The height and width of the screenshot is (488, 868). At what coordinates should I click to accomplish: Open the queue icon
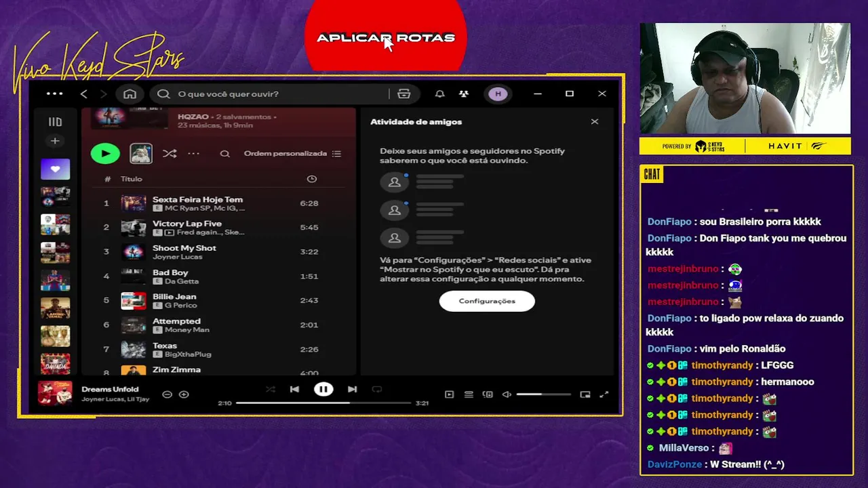pos(469,394)
